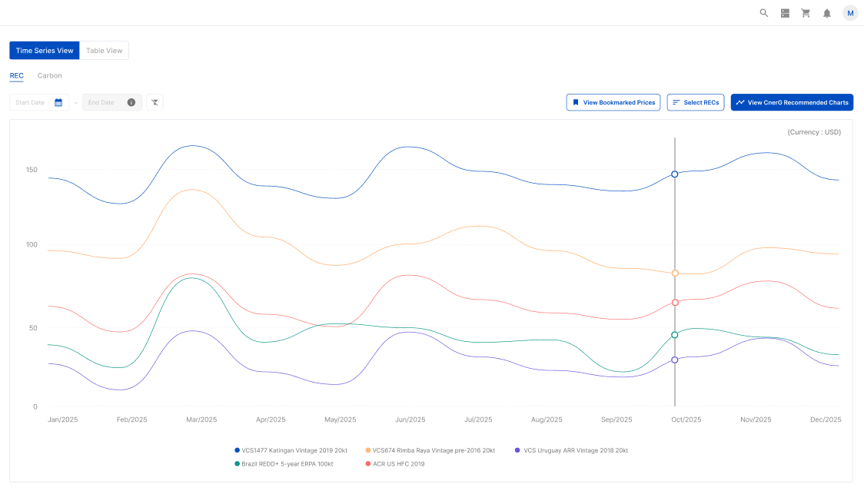Open the search icon in the top bar

tap(763, 13)
